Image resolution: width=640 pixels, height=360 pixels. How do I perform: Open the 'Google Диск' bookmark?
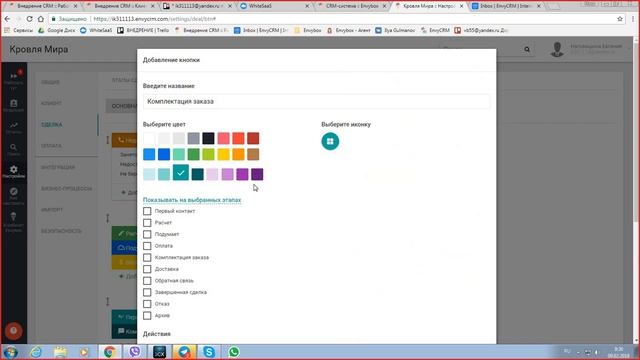pyautogui.click(x=56, y=30)
